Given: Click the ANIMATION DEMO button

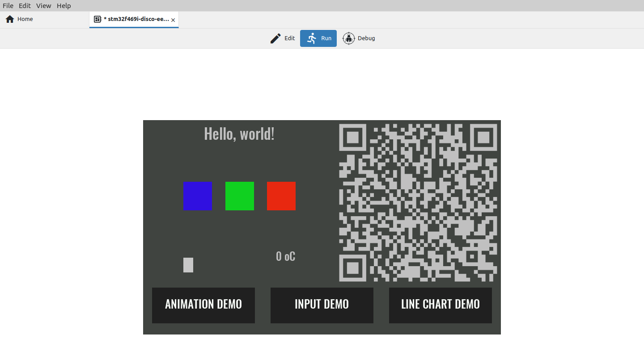Looking at the screenshot, I should pyautogui.click(x=203, y=305).
